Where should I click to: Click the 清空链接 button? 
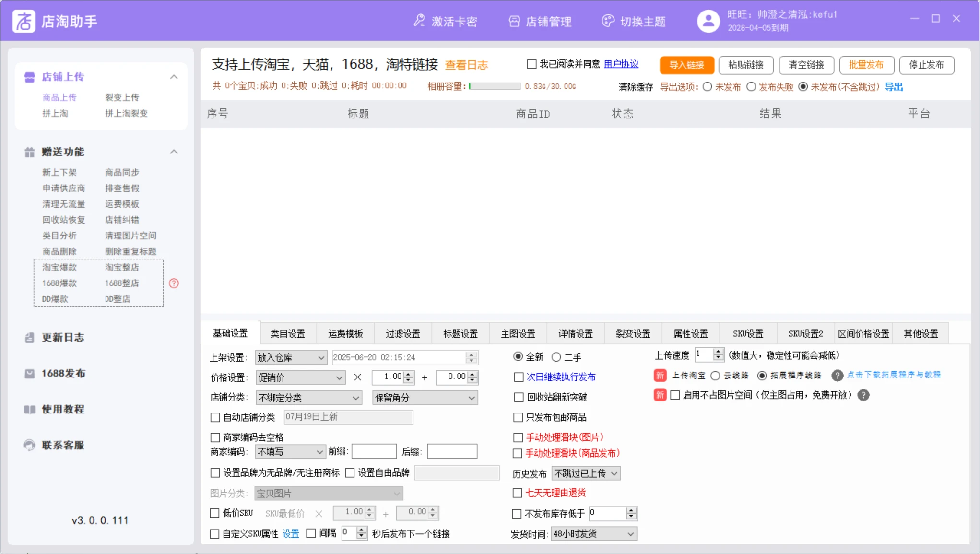point(806,65)
